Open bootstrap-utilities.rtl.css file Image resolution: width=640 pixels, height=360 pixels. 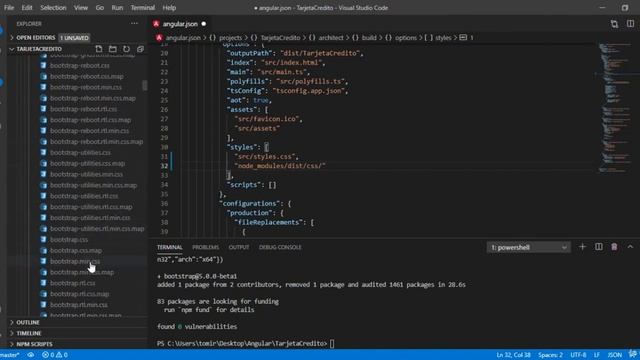coord(84,196)
